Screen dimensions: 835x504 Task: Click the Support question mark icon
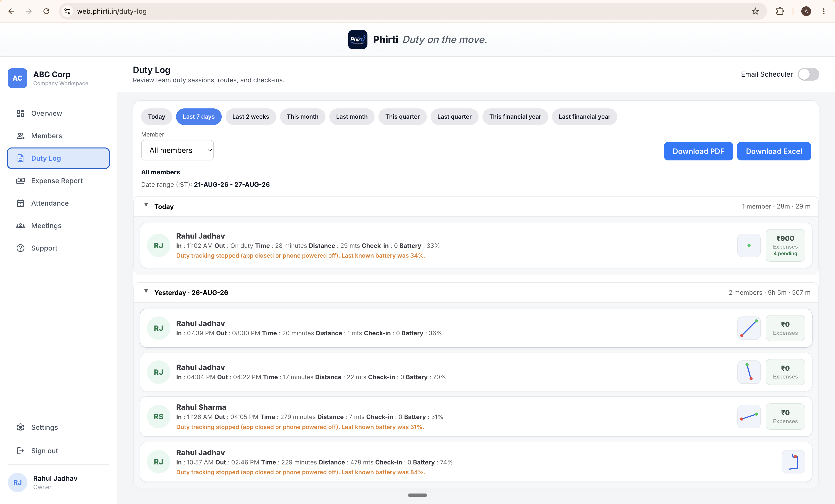pos(20,248)
